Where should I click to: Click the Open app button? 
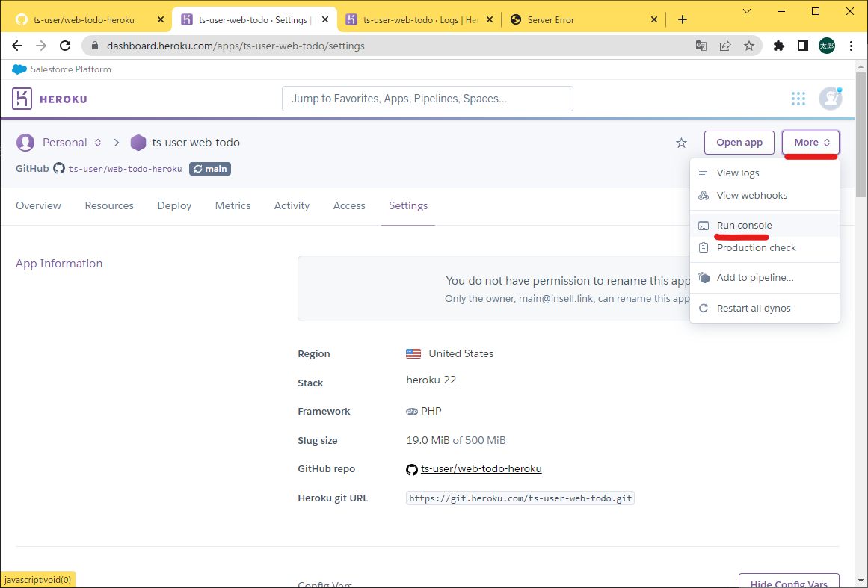coord(739,143)
